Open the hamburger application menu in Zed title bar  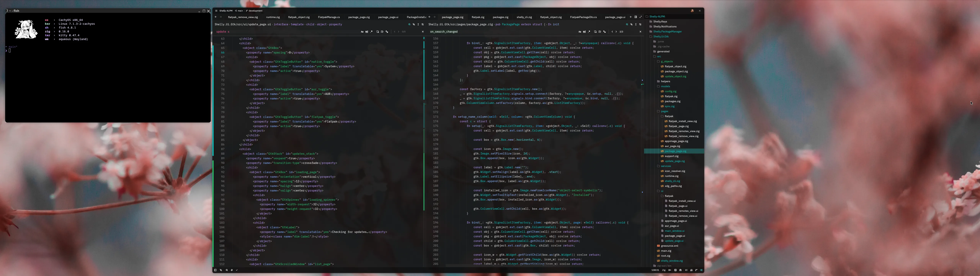coord(216,11)
